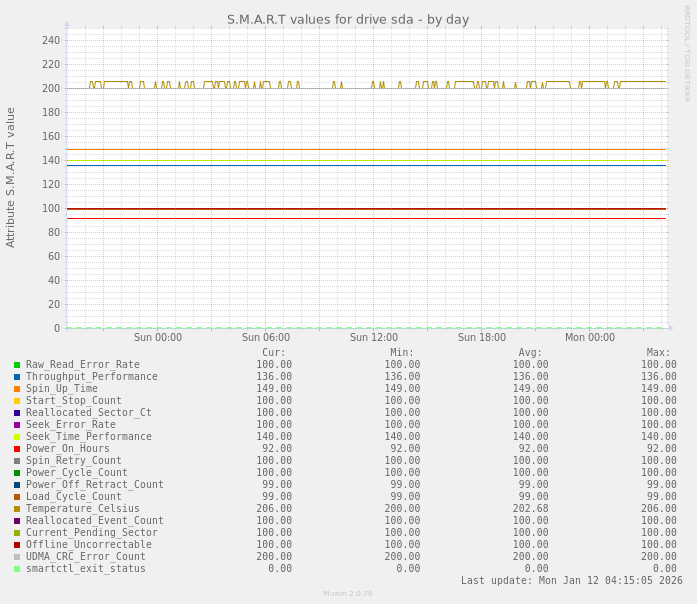Click the purple Seek_Error_Rate legend swatch
Screen dimensions: 697x604
[17, 425]
